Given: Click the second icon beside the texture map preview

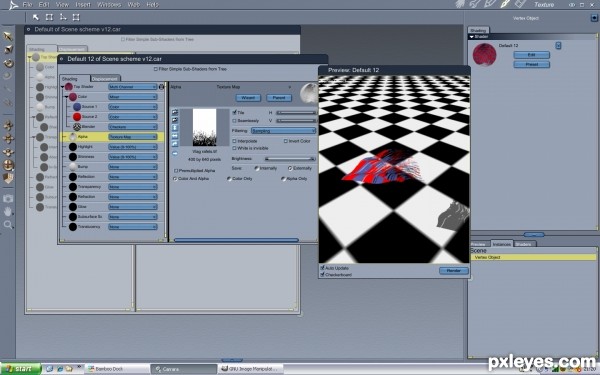Looking at the screenshot, I should (x=175, y=120).
